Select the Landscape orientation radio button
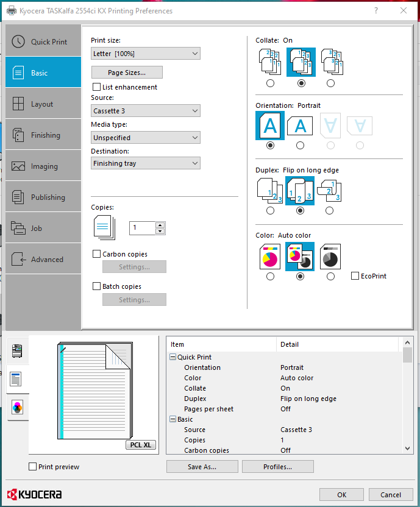420x507 pixels. (300, 146)
